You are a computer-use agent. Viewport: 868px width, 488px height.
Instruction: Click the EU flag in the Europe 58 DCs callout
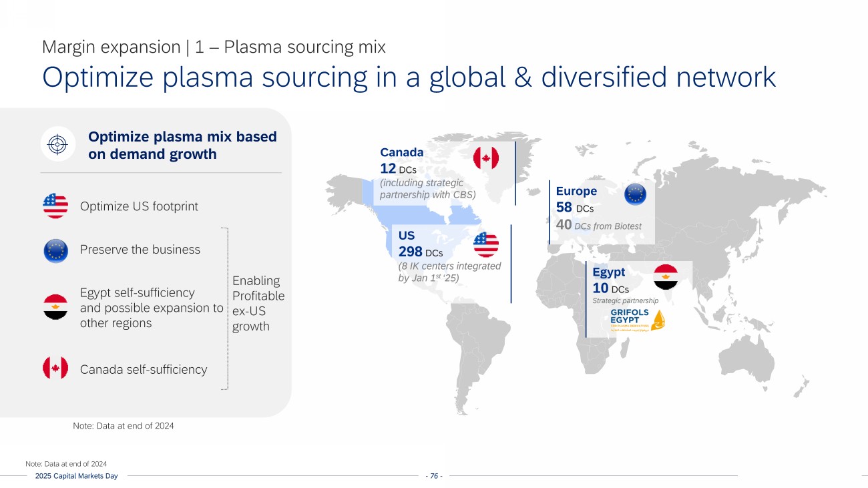click(x=635, y=194)
